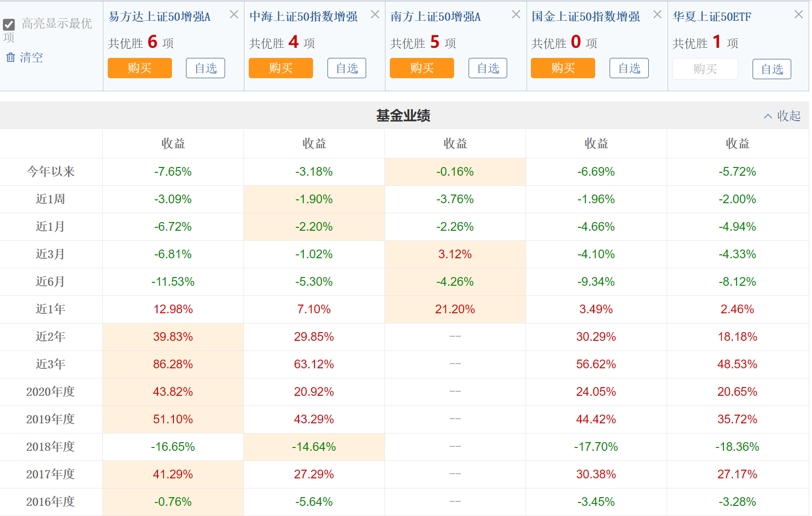The image size is (812, 516).
Task: Remove 中海上证50指数增强 with its X icon
Action: click(x=375, y=14)
